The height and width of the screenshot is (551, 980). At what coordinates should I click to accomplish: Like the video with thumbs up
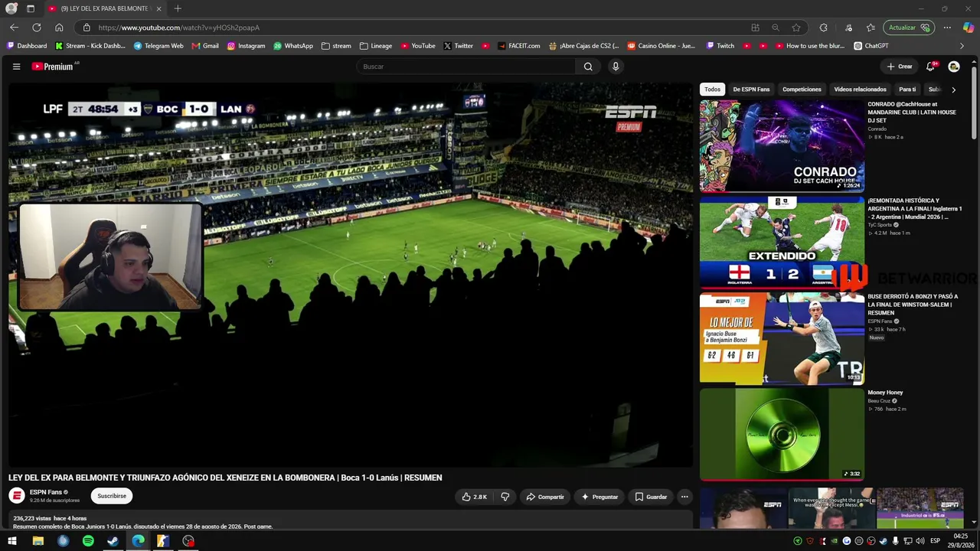tap(475, 497)
